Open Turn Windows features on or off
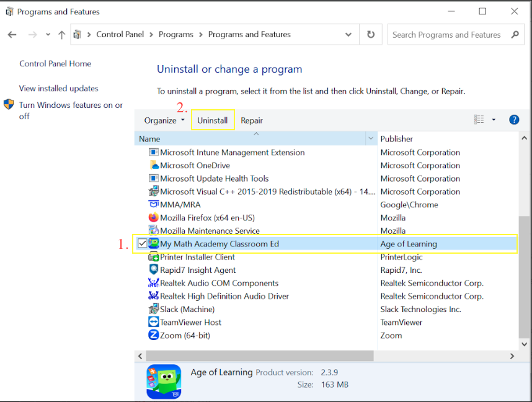 tap(71, 110)
